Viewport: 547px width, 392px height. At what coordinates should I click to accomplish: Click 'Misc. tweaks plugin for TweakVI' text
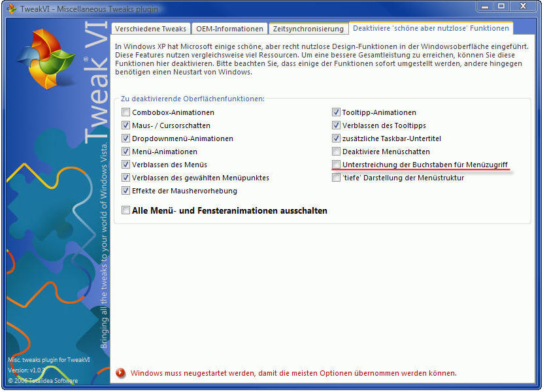coord(49,359)
